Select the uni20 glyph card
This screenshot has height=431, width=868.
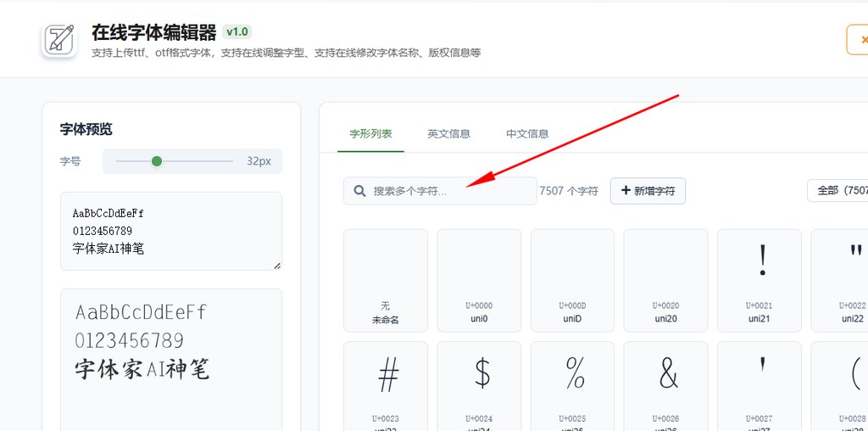pyautogui.click(x=666, y=280)
